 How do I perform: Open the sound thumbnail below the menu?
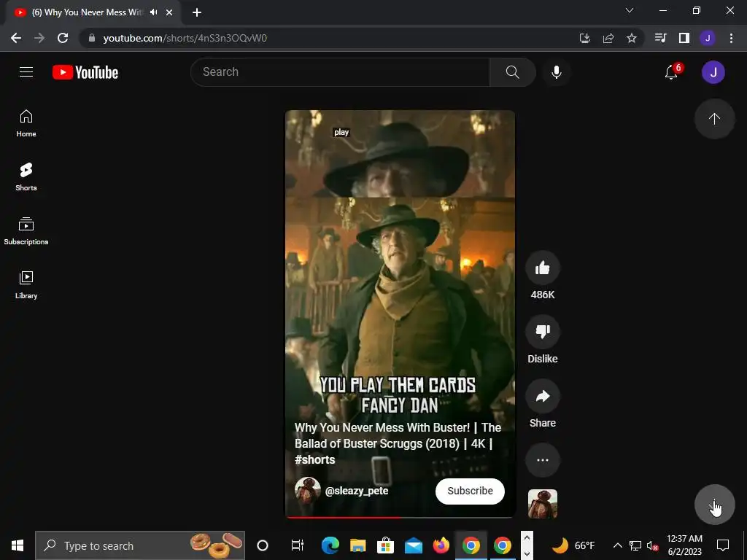coord(543,504)
